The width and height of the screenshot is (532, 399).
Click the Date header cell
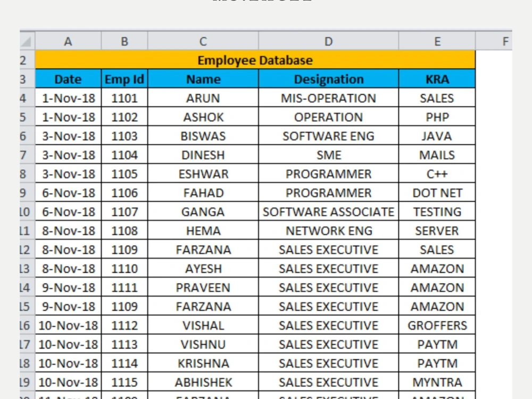coord(68,79)
